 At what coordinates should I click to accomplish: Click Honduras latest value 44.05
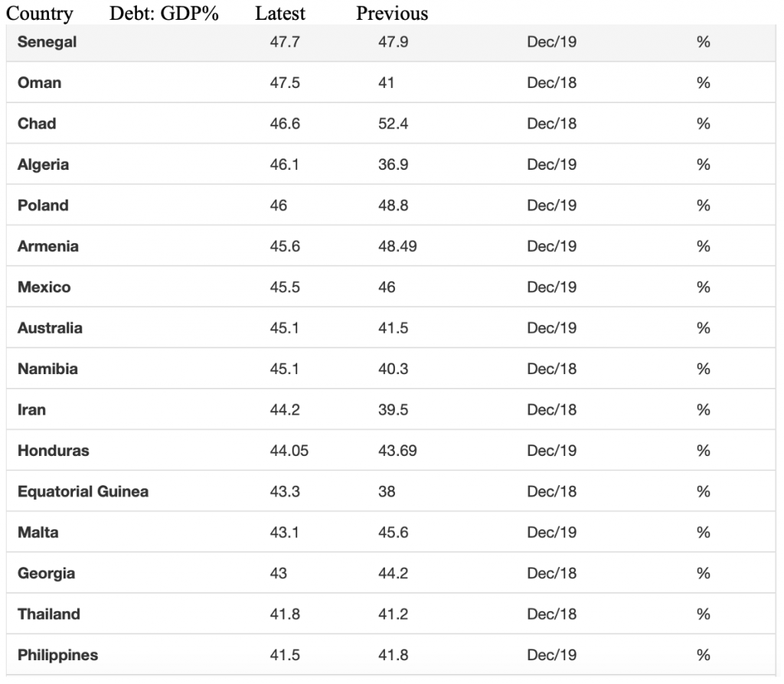coord(289,451)
